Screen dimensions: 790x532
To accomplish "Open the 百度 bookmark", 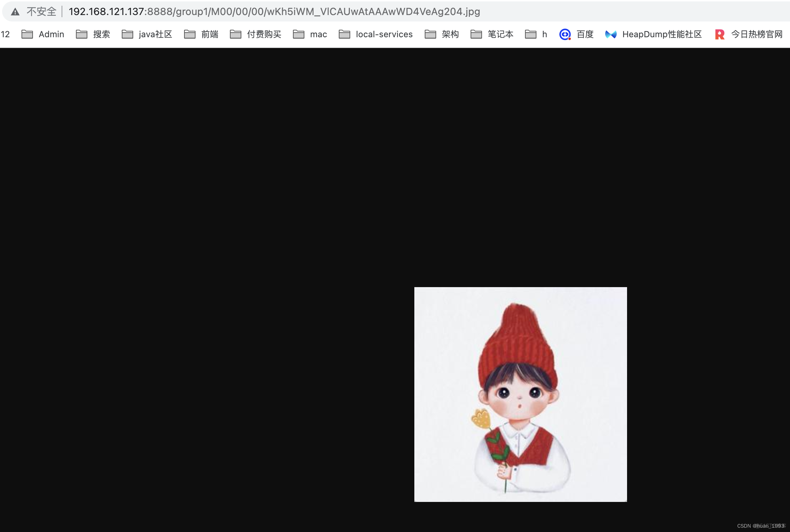I will pos(577,34).
